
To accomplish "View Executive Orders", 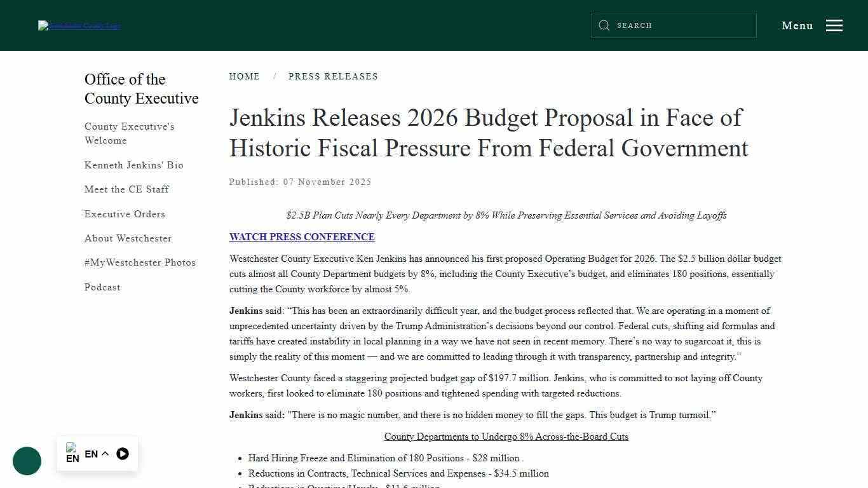I will tap(125, 214).
